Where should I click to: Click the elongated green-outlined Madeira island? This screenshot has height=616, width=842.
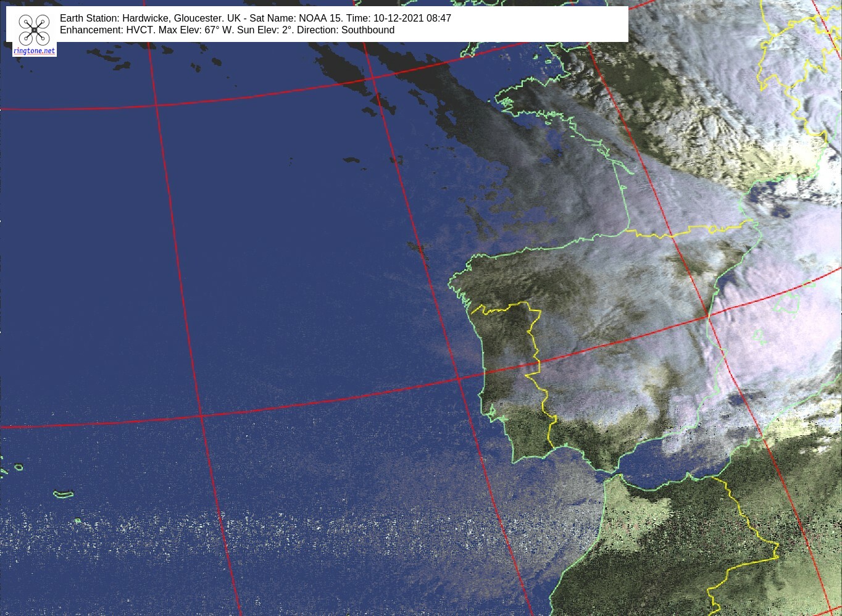pyautogui.click(x=63, y=494)
